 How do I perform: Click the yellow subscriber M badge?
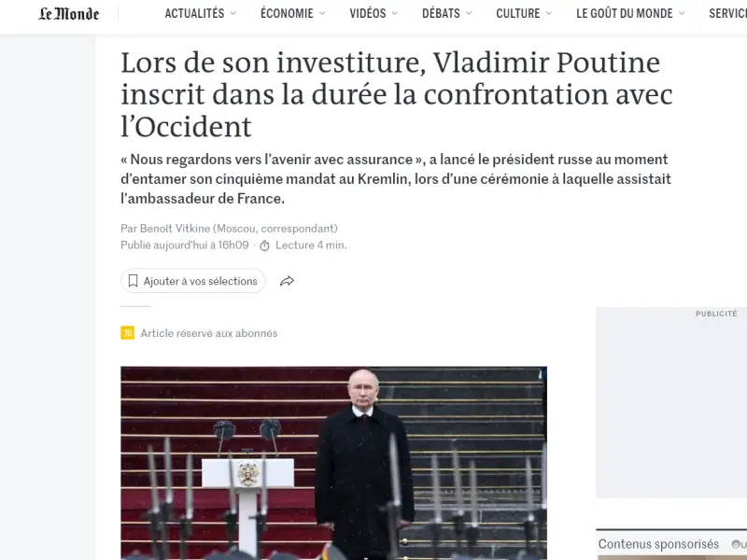pos(127,333)
